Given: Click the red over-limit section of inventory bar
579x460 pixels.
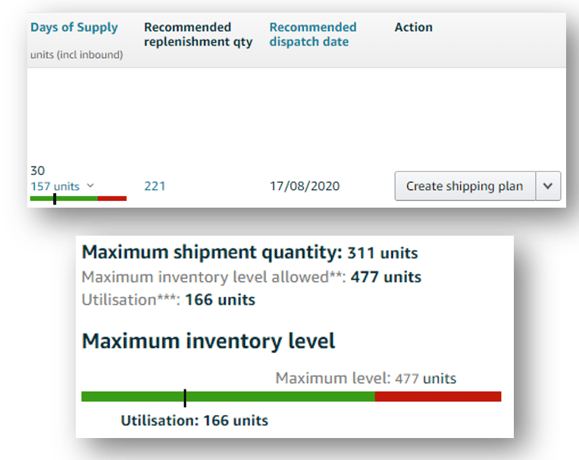Looking at the screenshot, I should click(x=438, y=397).
